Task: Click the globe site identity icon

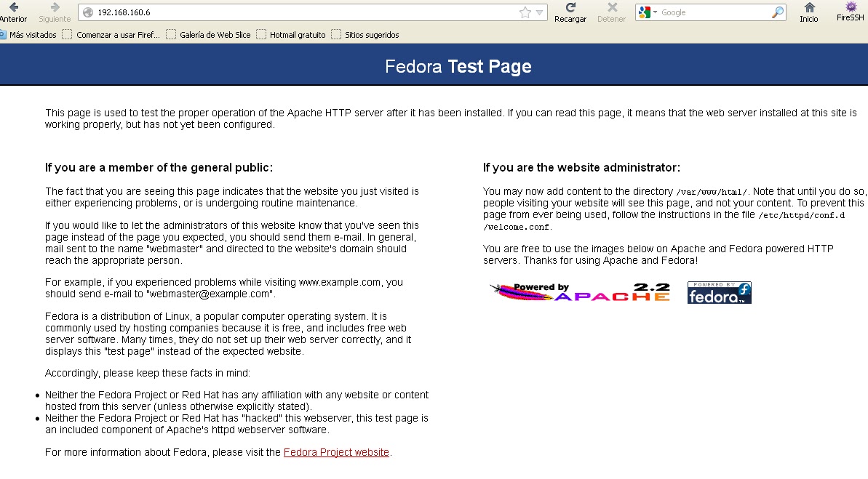Action: coord(87,12)
